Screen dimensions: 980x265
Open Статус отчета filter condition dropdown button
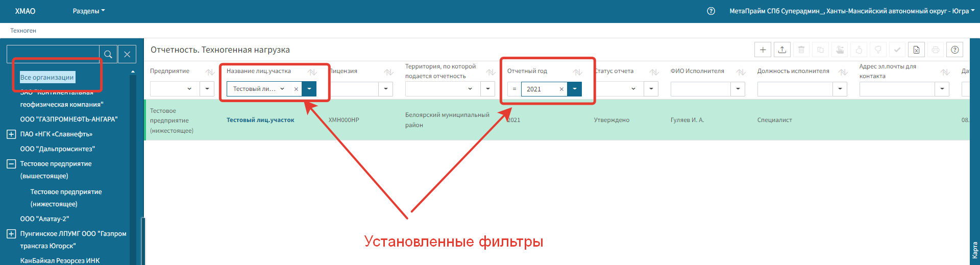651,89
